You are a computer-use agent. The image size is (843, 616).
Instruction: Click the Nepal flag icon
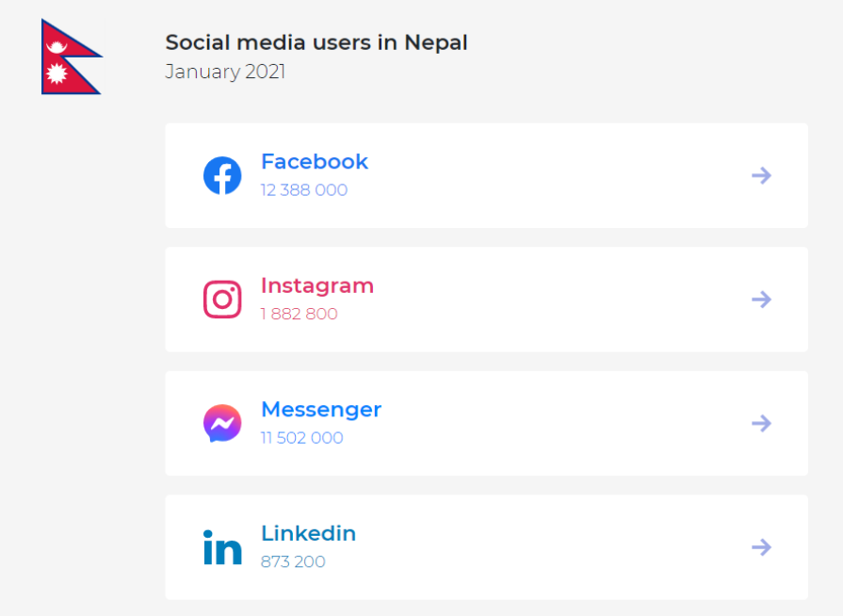(x=72, y=57)
